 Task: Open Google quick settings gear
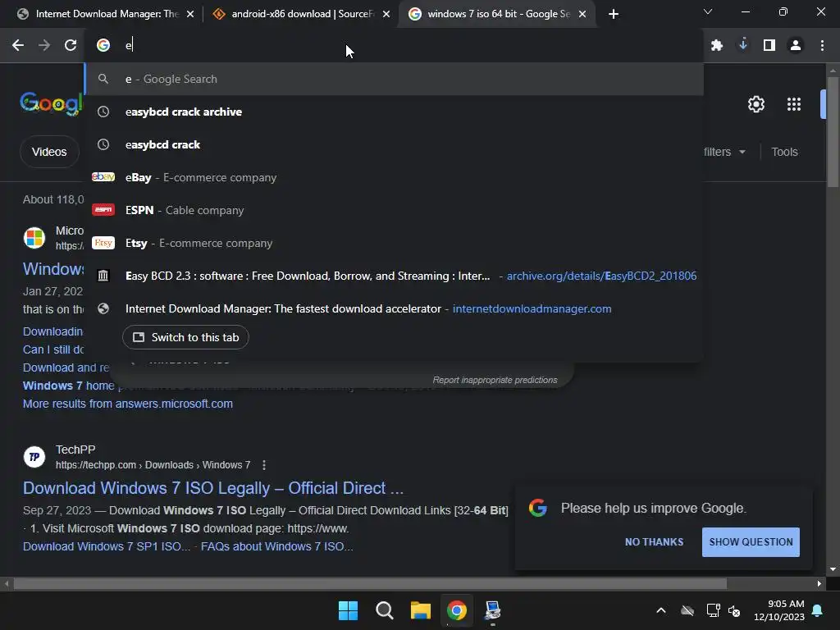(x=756, y=104)
